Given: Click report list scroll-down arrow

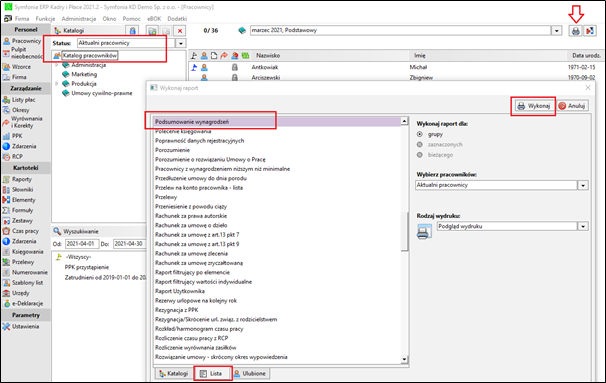Looking at the screenshot, I should point(404,359).
